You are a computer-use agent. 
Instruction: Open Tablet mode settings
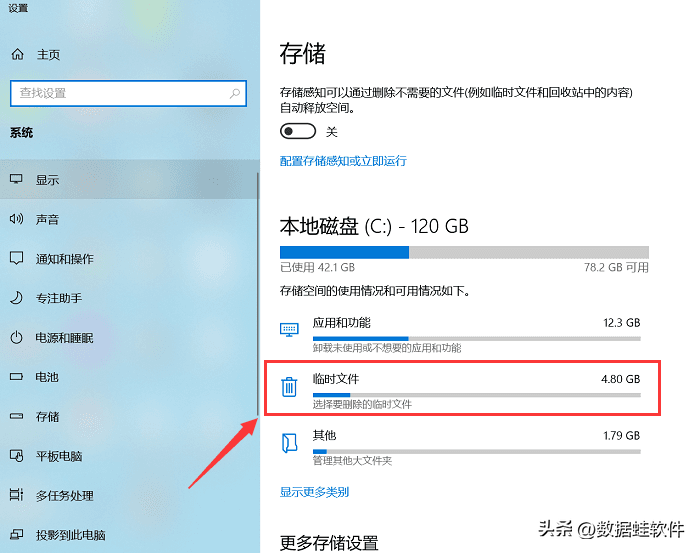(x=58, y=456)
